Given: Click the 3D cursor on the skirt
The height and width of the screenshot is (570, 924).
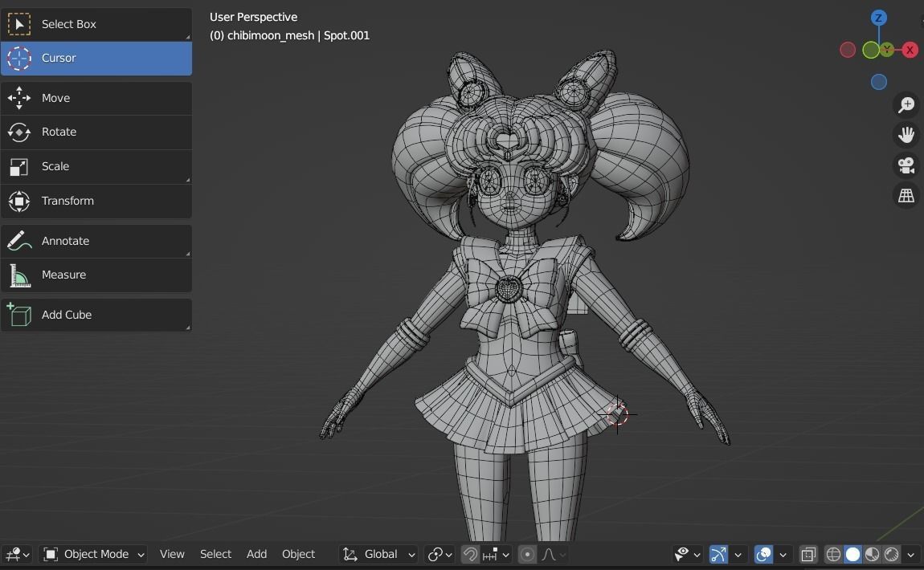Looking at the screenshot, I should [617, 414].
